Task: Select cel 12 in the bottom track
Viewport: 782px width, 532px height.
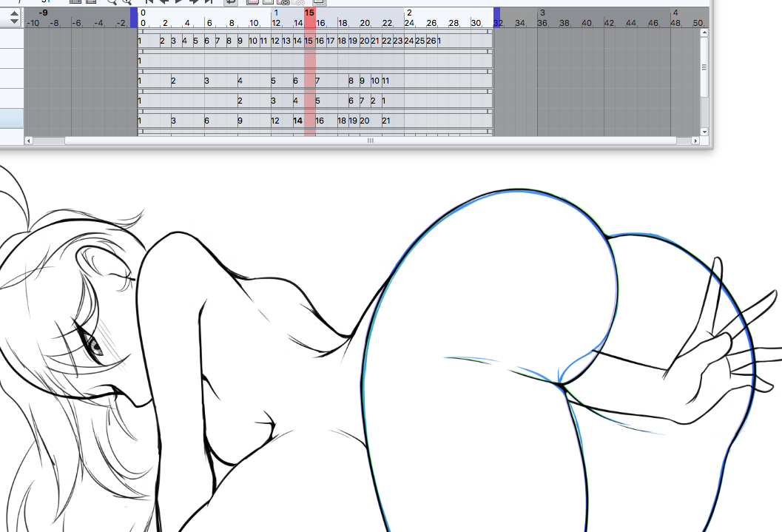Action: coord(275,121)
